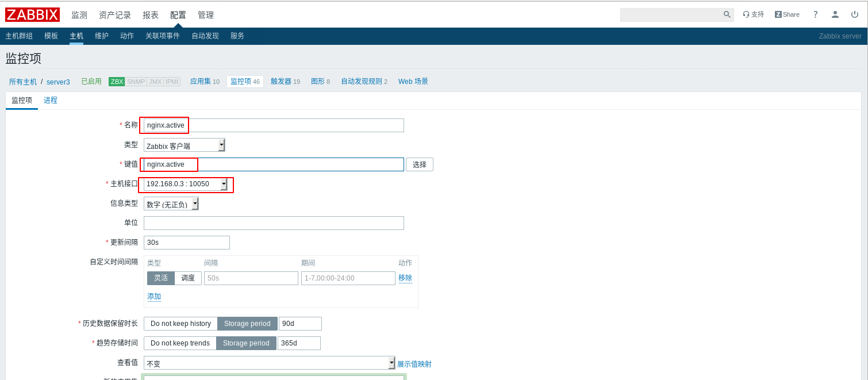Click the trends 365d field
Screen dimensions: 868x380
299,343
